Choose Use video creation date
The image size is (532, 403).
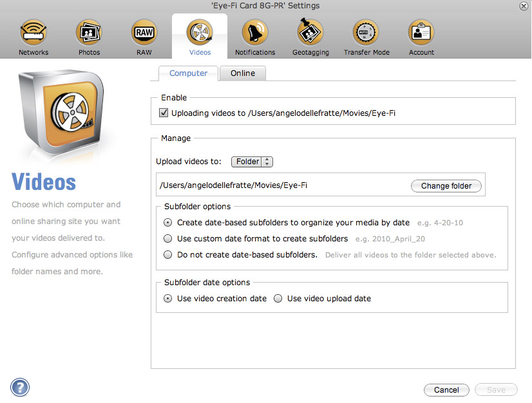(x=167, y=299)
